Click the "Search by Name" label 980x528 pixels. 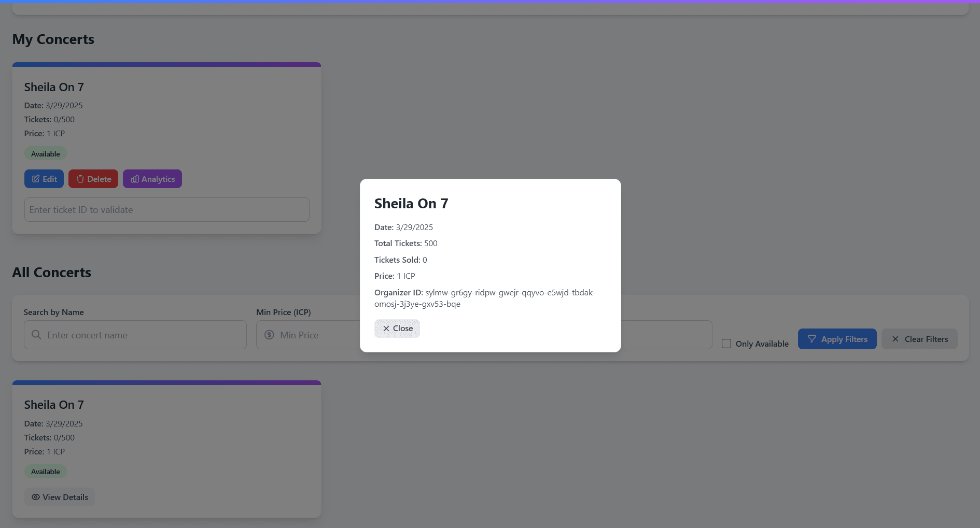[53, 312]
